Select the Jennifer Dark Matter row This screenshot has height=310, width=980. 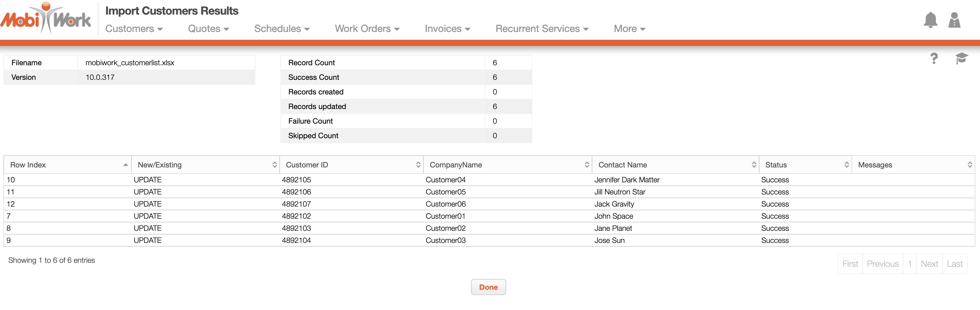coord(627,180)
